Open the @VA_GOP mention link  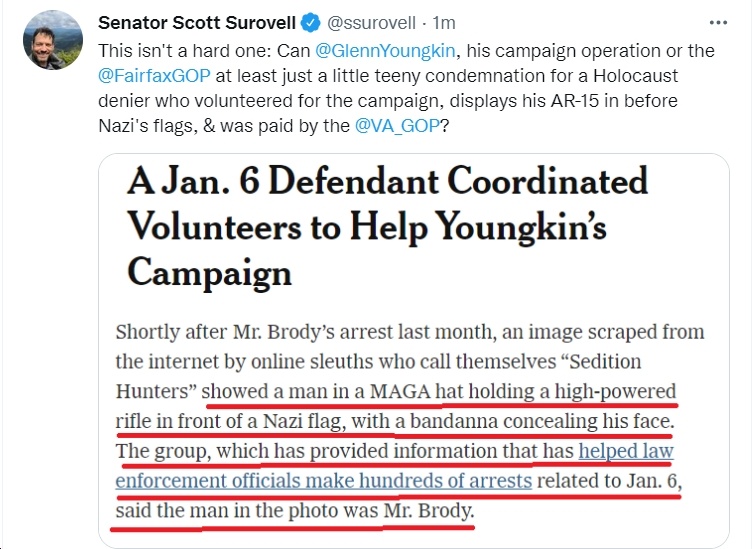click(397, 125)
